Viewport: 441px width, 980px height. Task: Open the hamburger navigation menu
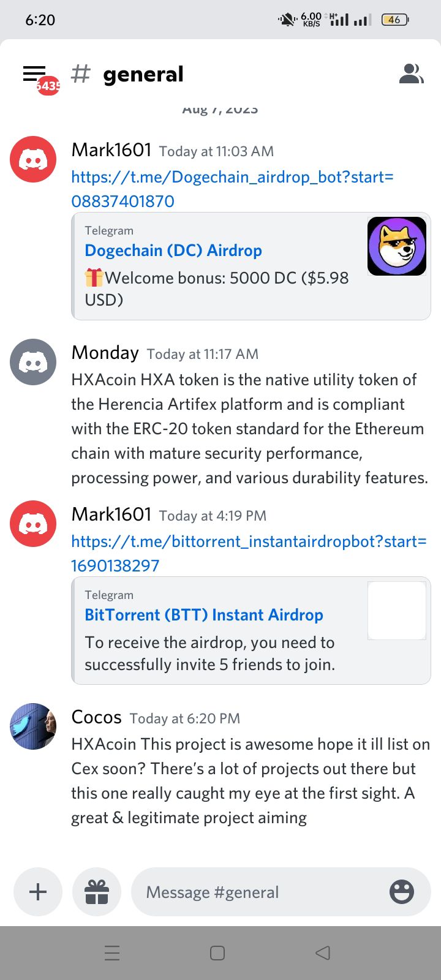(34, 74)
